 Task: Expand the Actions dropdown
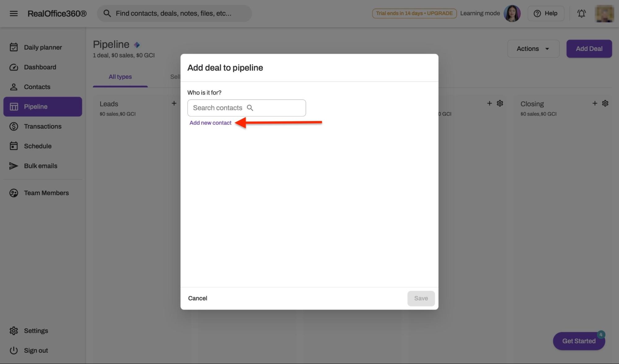click(533, 49)
